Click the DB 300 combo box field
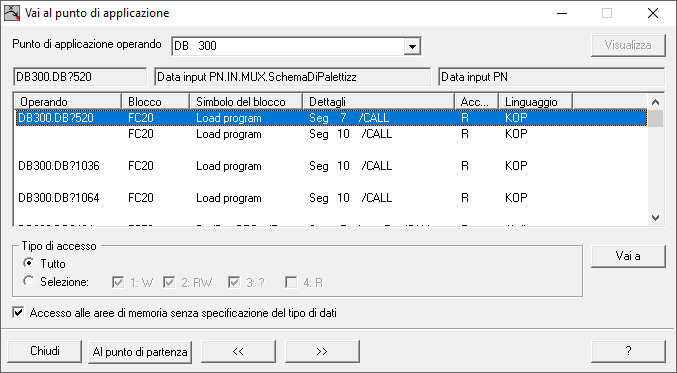 coord(296,46)
